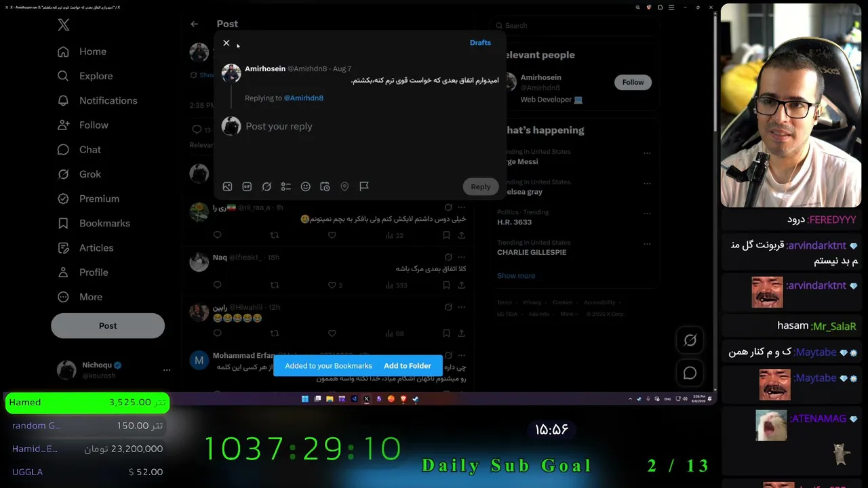Open File Explorer from the taskbar
The image size is (868, 488).
330,399
